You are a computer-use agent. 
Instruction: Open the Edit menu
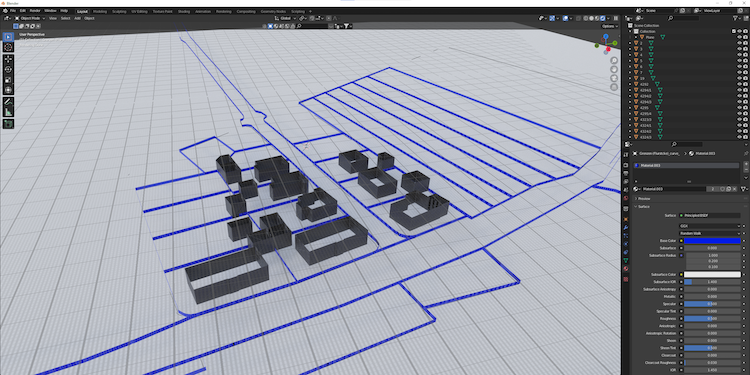tap(22, 11)
